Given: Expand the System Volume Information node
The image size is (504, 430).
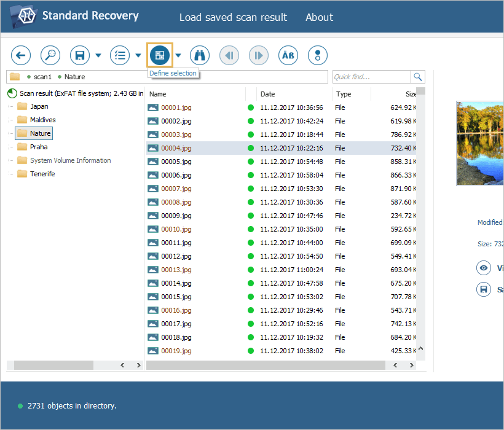Looking at the screenshot, I should point(10,160).
